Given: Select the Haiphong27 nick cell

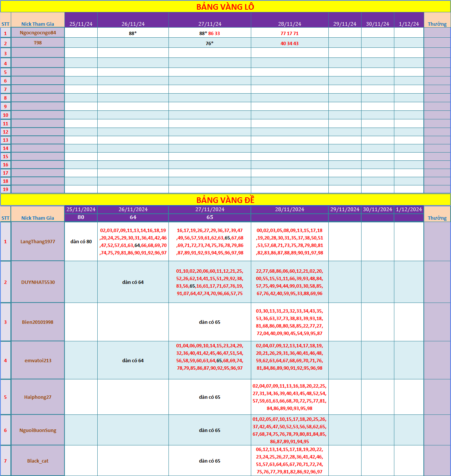Looking at the screenshot, I should pyautogui.click(x=38, y=397).
